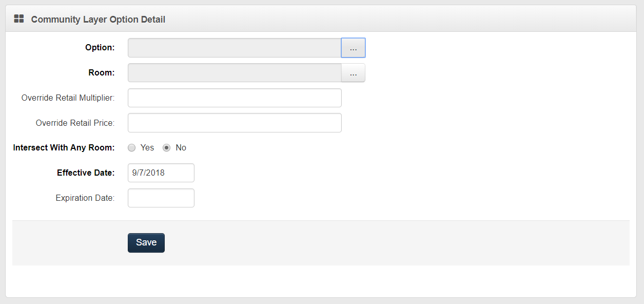Focus the Override Retail Price input
Viewport: 644px width, 304px height.
234,123
